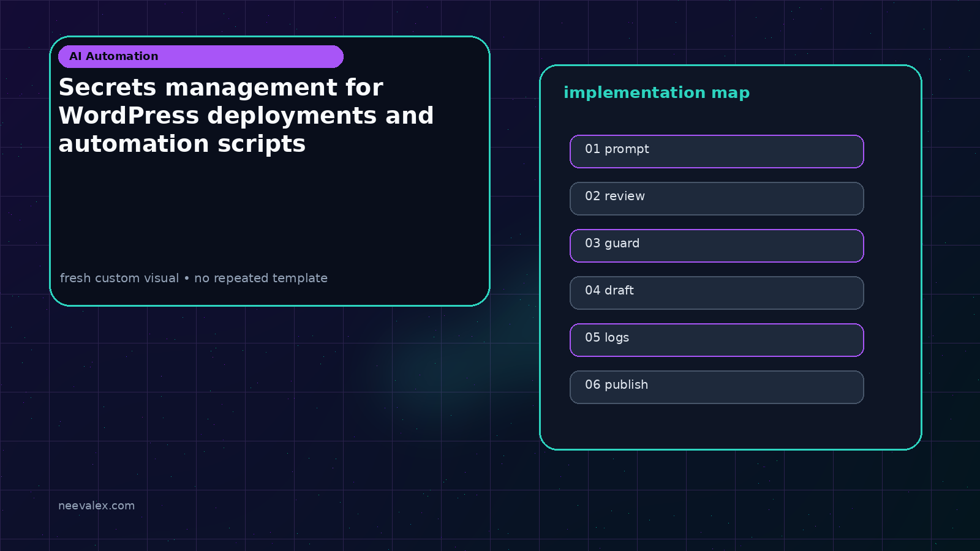Click the 'fresh custom visual' caption
Screen dimensions: 980x551
194,278
